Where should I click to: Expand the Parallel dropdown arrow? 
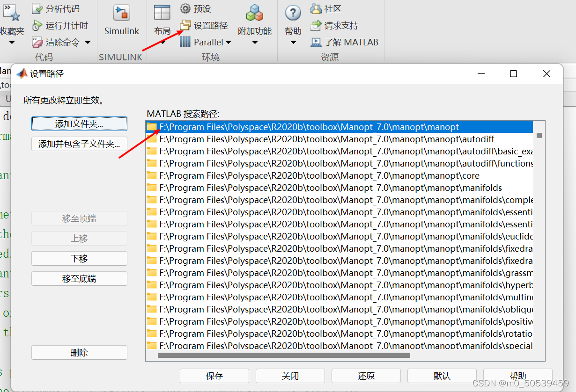click(x=229, y=43)
